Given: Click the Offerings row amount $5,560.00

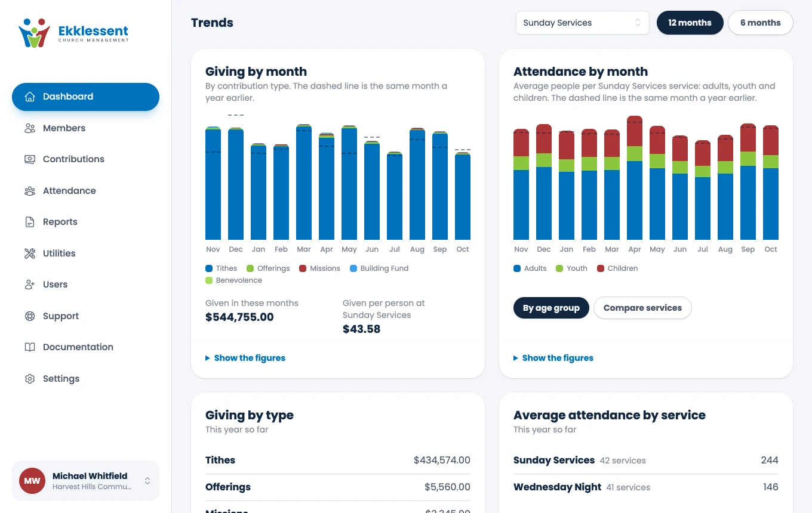Looking at the screenshot, I should coord(447,487).
